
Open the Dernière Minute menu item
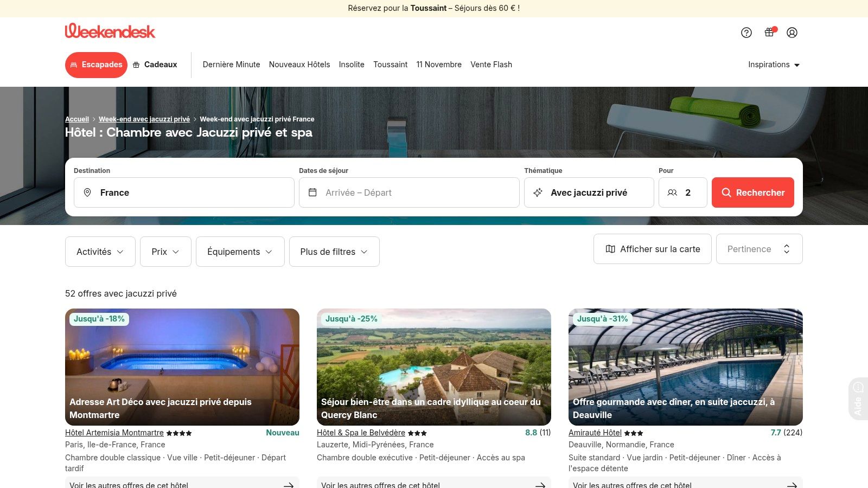coord(232,65)
